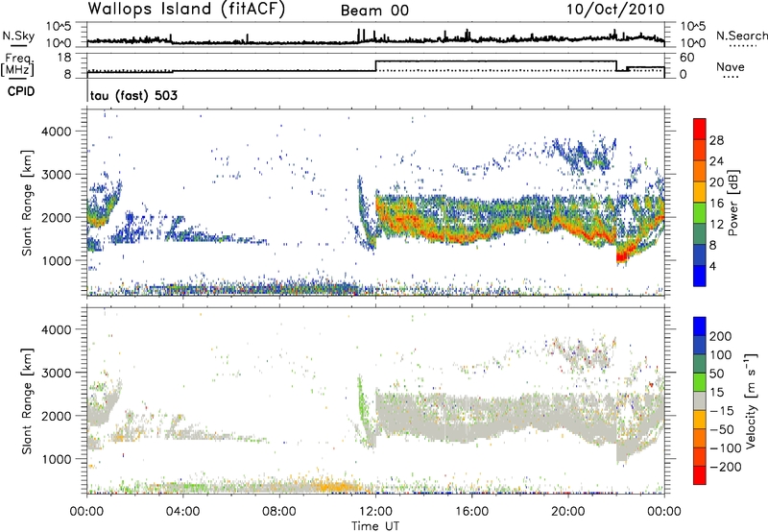Click the "20:00" time tick label

(567, 512)
